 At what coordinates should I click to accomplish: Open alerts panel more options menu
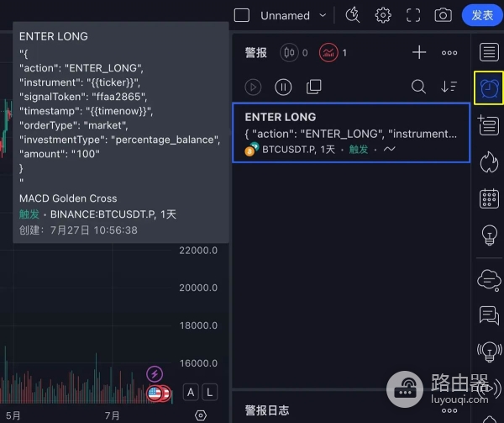449,53
